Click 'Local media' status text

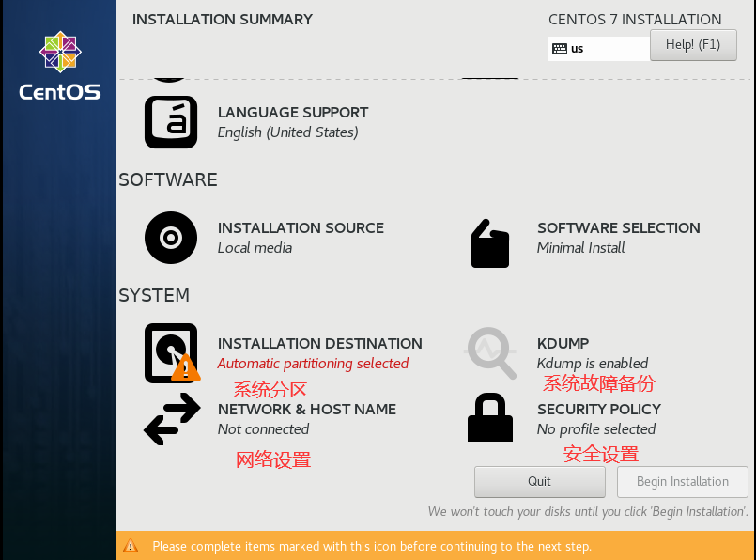(255, 248)
